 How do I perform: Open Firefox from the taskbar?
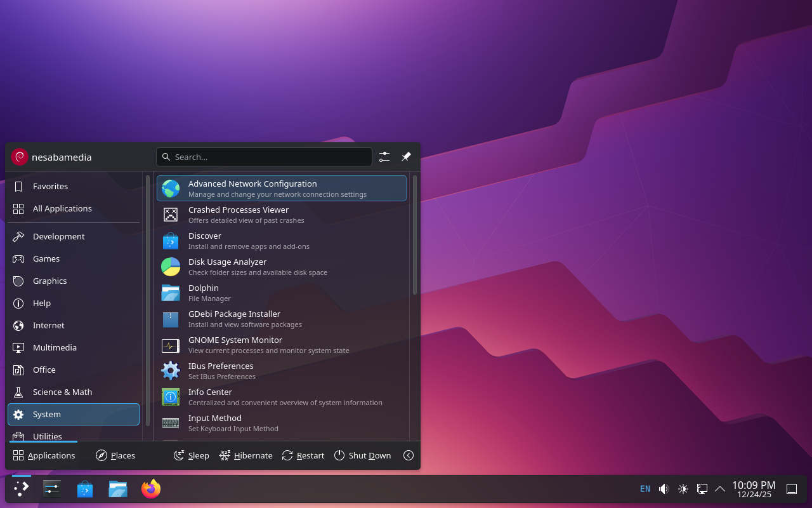151,489
